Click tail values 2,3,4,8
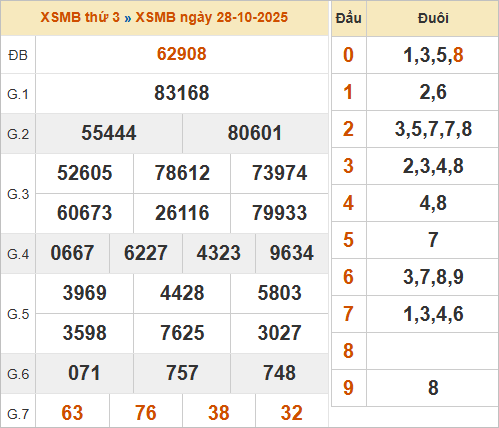Screen dimensions: 499x428 [433, 166]
